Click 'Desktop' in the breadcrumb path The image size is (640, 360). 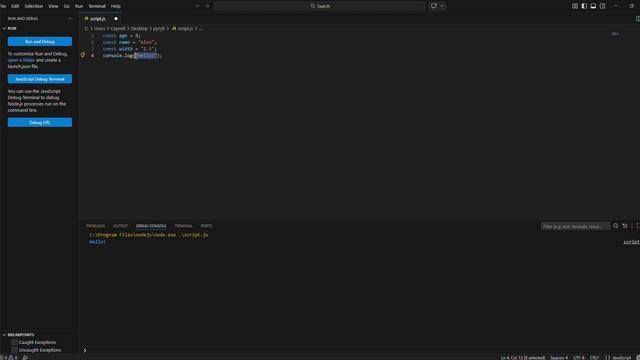pos(139,29)
